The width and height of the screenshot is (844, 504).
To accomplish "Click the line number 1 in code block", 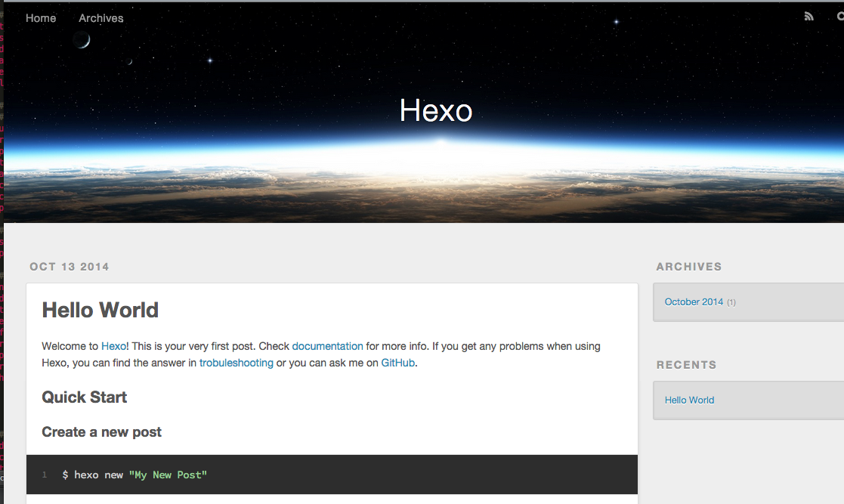I will coord(45,475).
